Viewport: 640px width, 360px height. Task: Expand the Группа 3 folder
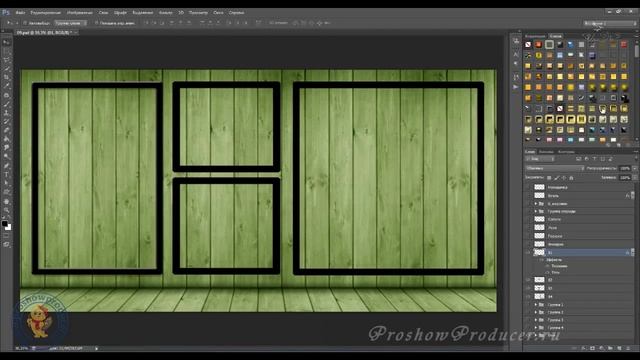tap(536, 320)
